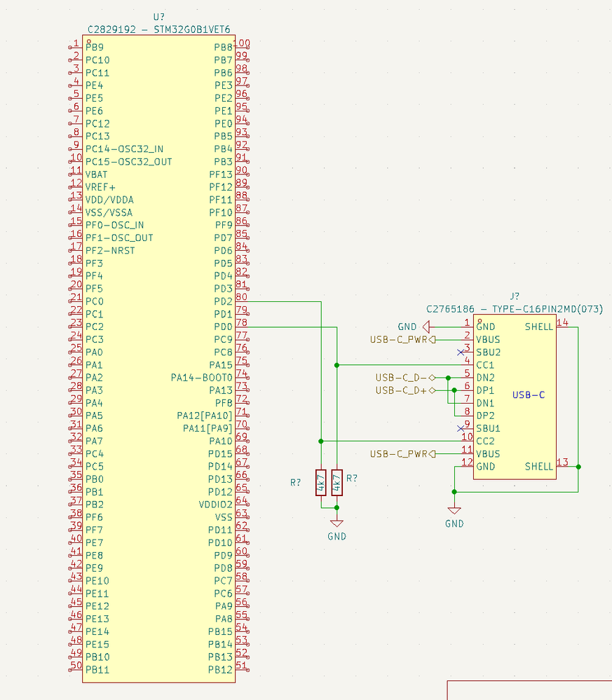Viewport: 612px width, 700px height.
Task: Click the USB-C_D+ net label on pin DP1
Action: [x=400, y=390]
